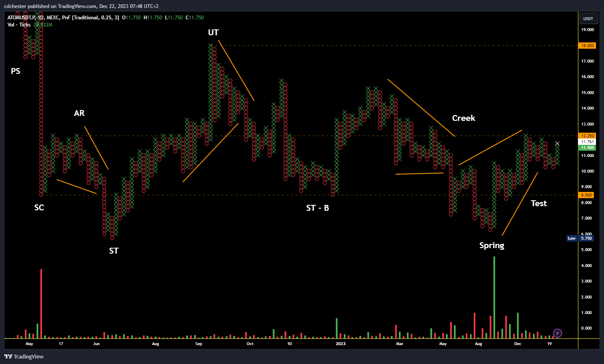Click the 10.000 value on price scale
This screenshot has width=604, height=364.
588,171
